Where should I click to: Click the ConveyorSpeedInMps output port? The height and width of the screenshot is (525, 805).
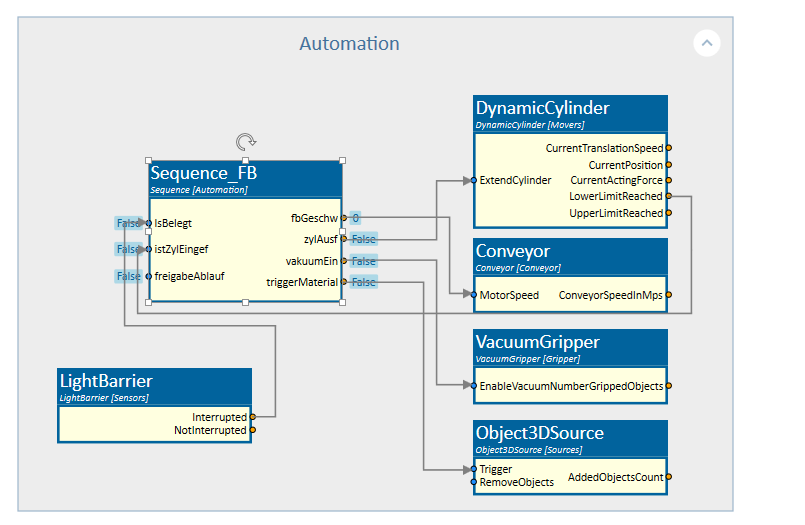point(669,295)
